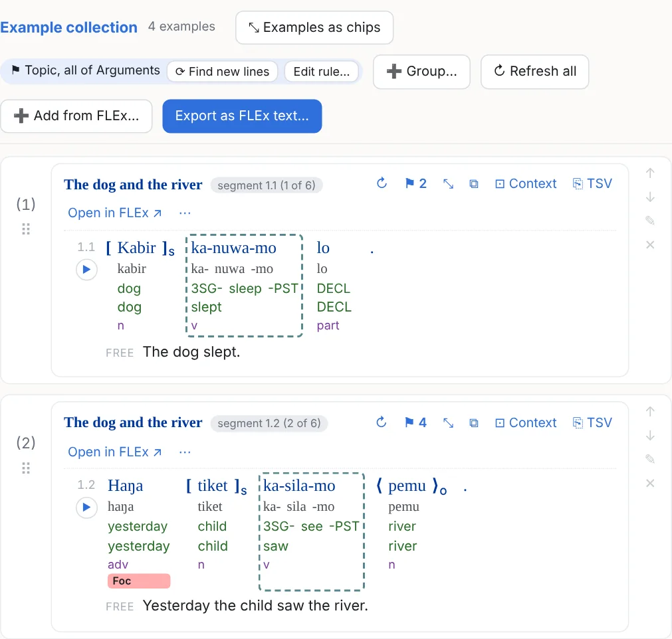Refresh example 1 via the reload icon
Image resolution: width=672 pixels, height=639 pixels.
click(x=382, y=183)
